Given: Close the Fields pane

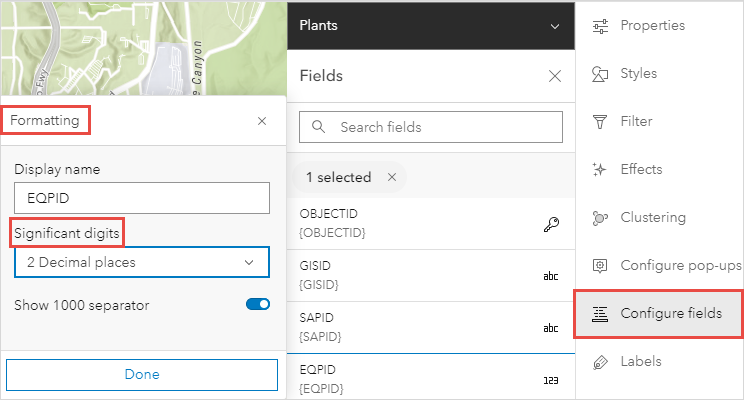Looking at the screenshot, I should pyautogui.click(x=555, y=76).
